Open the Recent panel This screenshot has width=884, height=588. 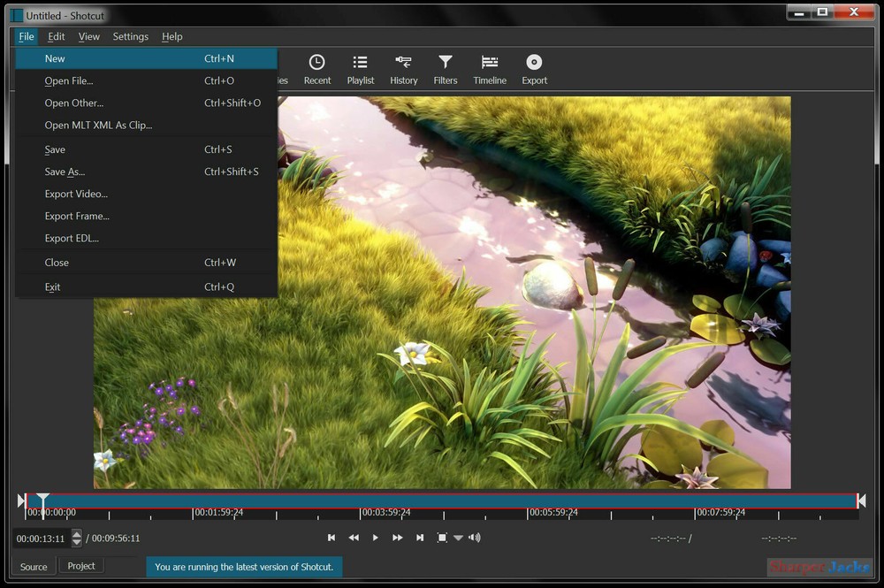[316, 69]
